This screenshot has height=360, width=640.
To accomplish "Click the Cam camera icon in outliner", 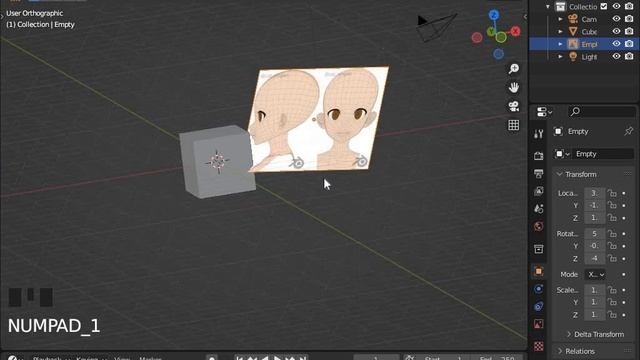I will 573,19.
